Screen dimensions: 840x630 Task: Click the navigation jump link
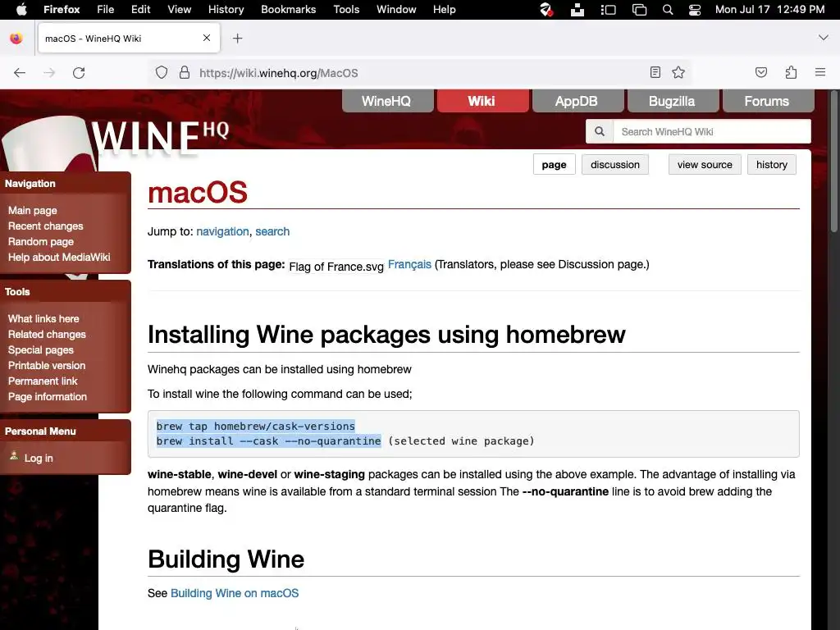222,231
